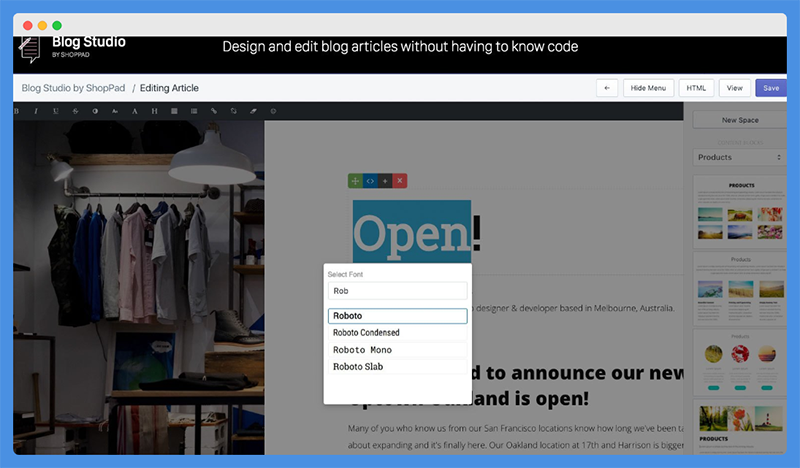The width and height of the screenshot is (800, 468).
Task: Click the New Space button
Action: [x=740, y=120]
